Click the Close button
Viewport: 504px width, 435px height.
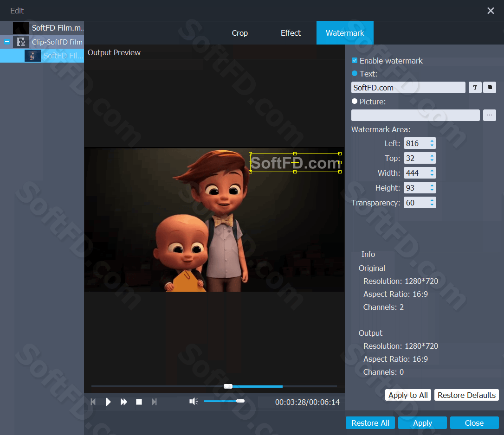(474, 423)
